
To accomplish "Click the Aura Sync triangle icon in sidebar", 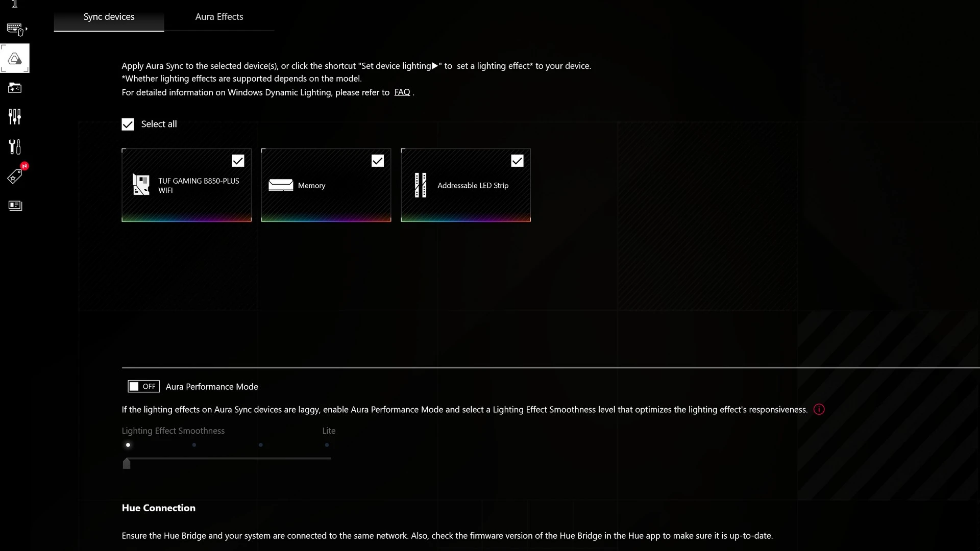I will coord(15,59).
